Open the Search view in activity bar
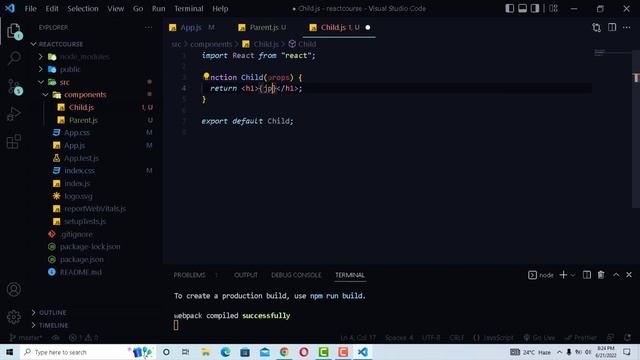The height and width of the screenshot is (360, 640). (14, 58)
